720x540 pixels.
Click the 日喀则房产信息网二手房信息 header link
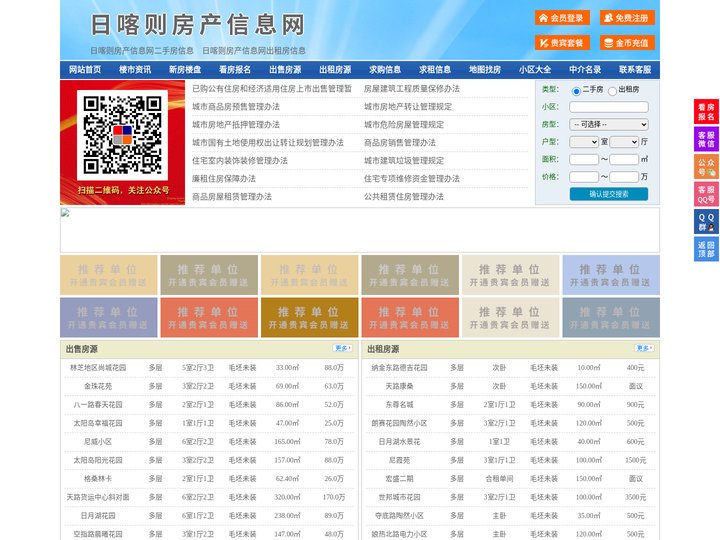(x=142, y=51)
